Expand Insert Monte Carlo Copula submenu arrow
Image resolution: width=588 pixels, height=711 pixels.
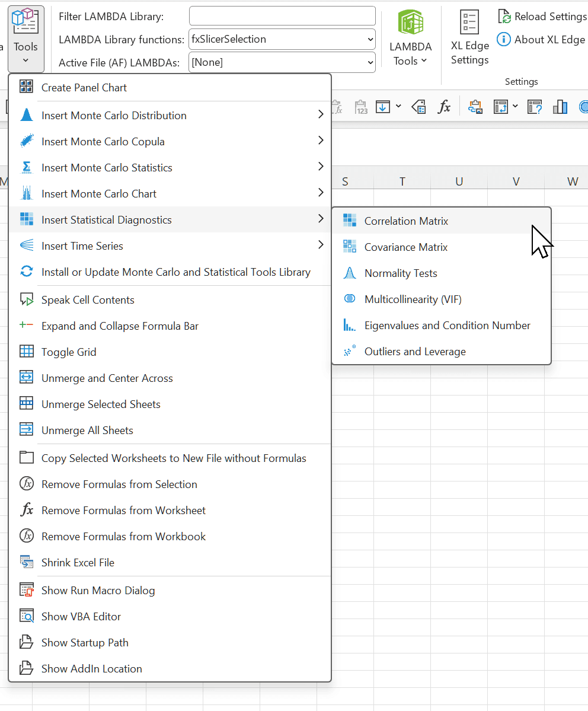click(x=321, y=141)
